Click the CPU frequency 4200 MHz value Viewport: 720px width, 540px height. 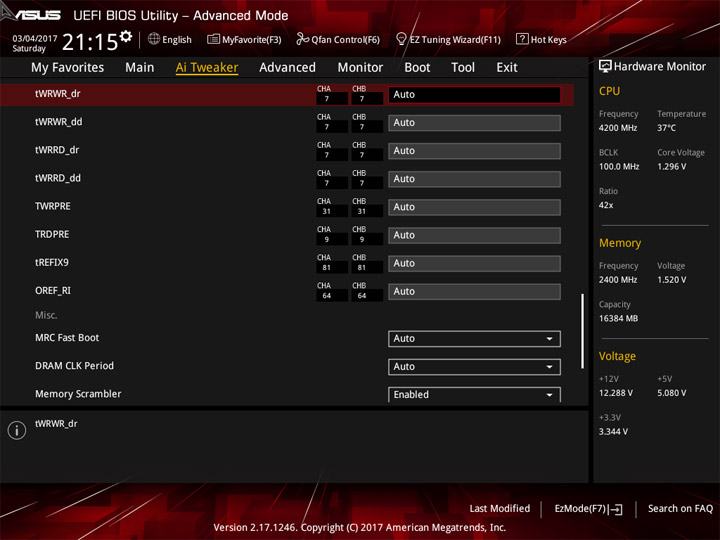pyautogui.click(x=618, y=128)
